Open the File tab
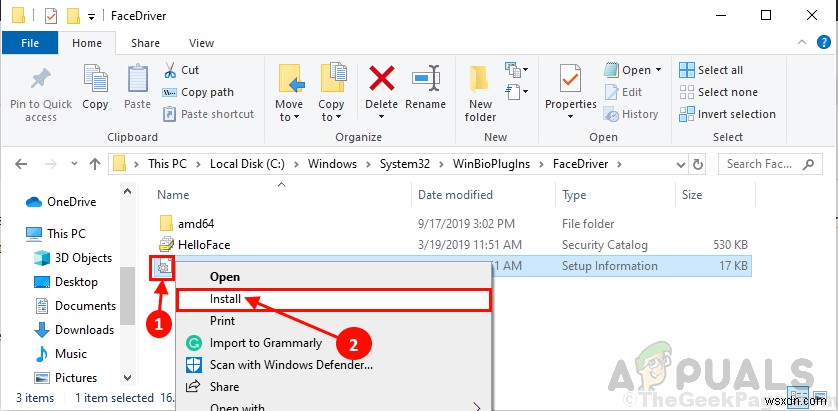Image resolution: width=838 pixels, height=411 pixels. (x=30, y=43)
